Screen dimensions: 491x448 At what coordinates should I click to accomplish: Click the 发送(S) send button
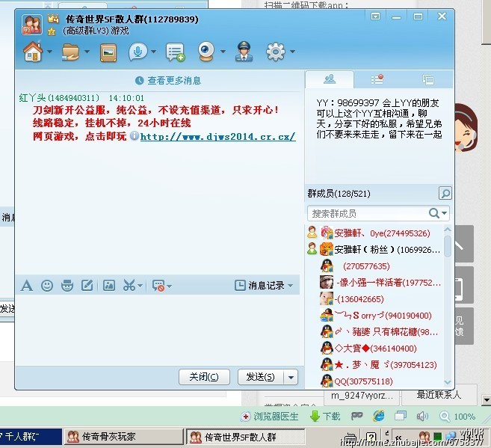pos(261,377)
